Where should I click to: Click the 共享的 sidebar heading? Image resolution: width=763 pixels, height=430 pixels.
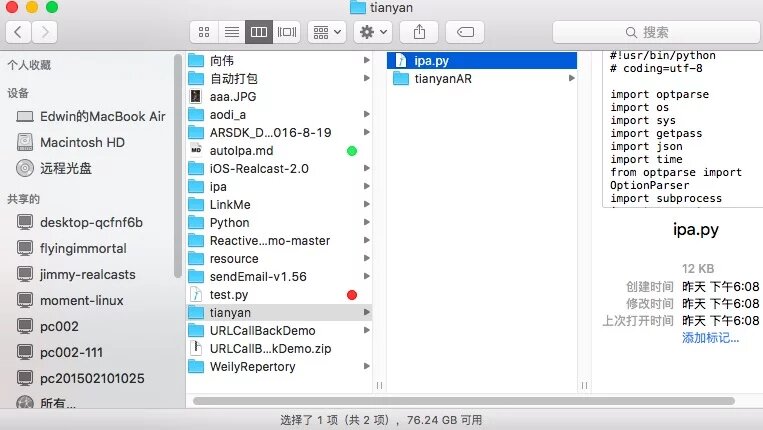(23, 198)
